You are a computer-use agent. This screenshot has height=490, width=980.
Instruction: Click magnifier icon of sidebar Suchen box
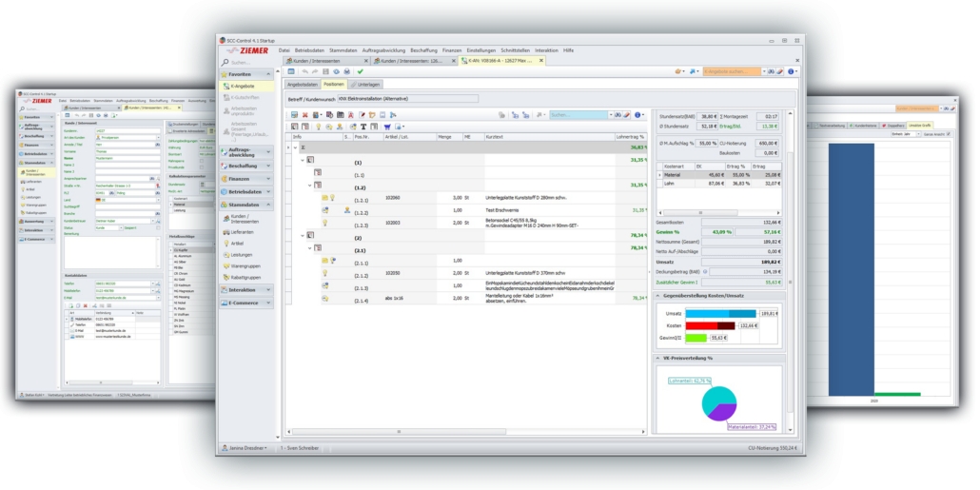pos(225,63)
